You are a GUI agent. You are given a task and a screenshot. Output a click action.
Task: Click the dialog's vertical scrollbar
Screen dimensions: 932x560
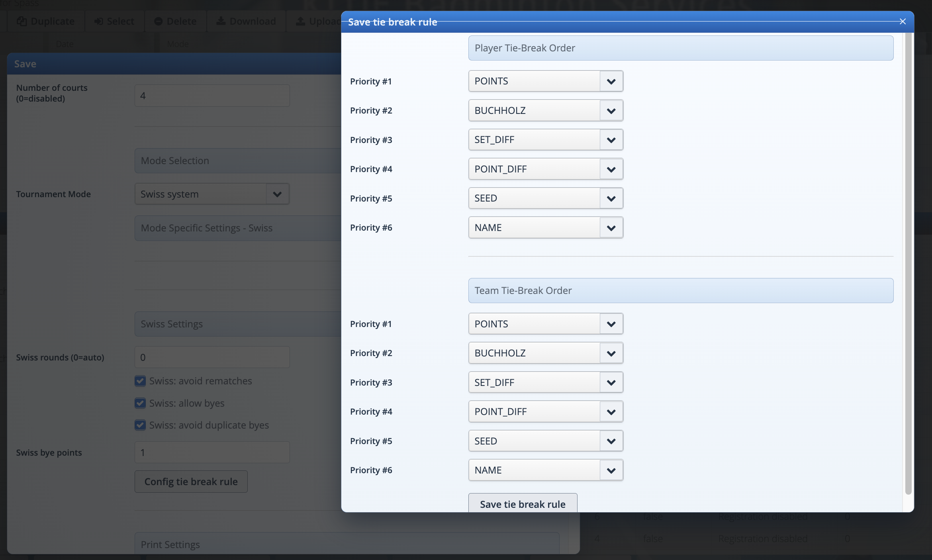point(908,263)
